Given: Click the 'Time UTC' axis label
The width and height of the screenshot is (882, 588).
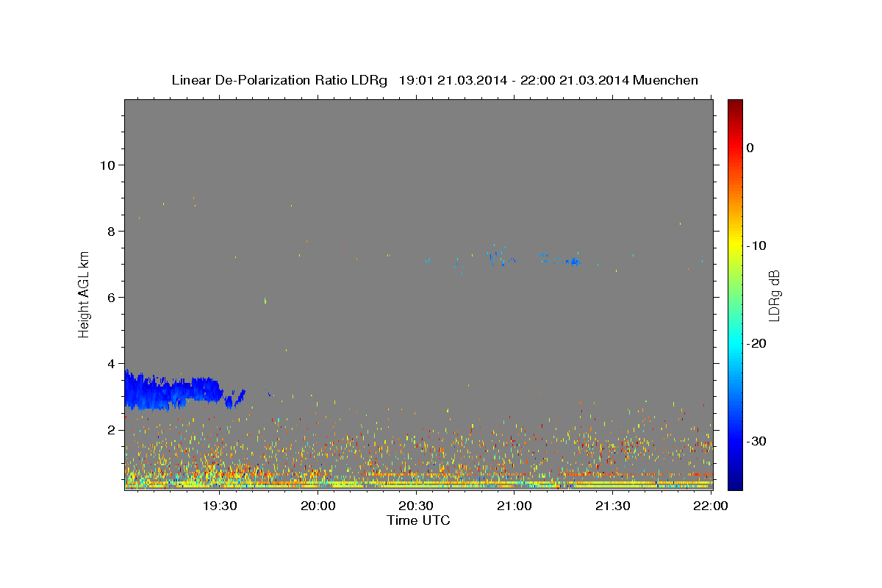Looking at the screenshot, I should tap(418, 520).
